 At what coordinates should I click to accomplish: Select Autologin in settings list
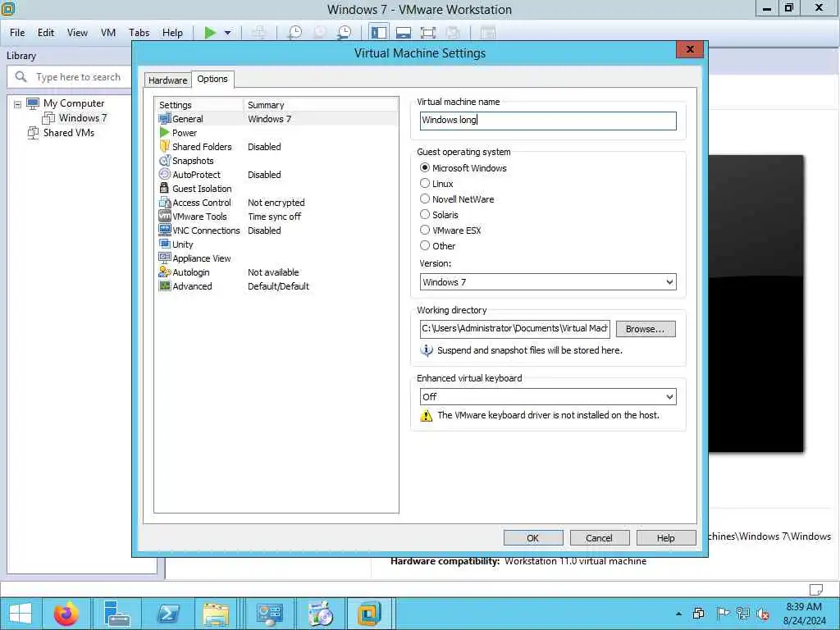[x=276, y=272]
